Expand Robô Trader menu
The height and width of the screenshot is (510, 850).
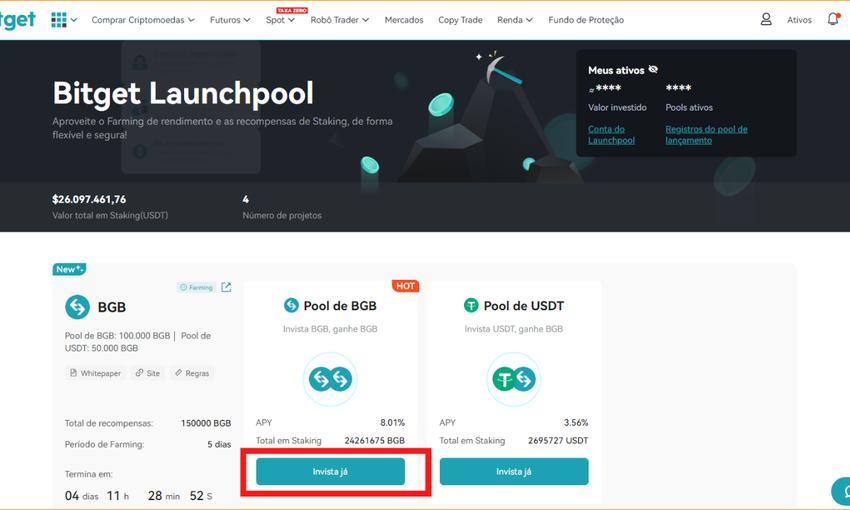[339, 20]
